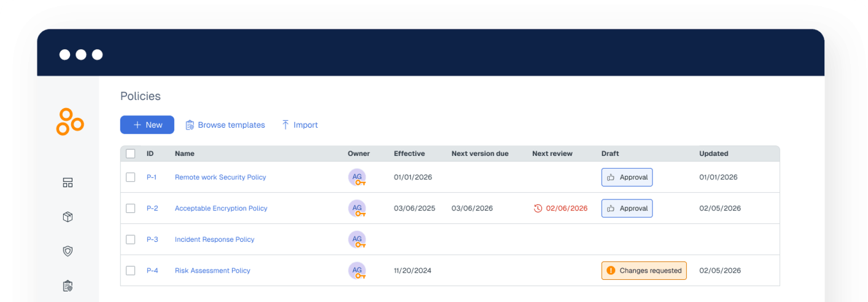
Task: Open the Acceptable Encryption Policy link
Action: [221, 209]
